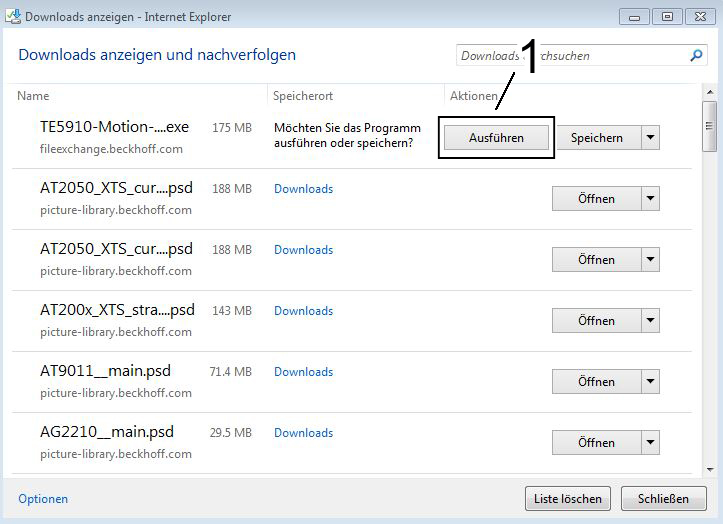Select the TE5910-Motion-....exe file name
This screenshot has height=524, width=723.
[x=114, y=126]
